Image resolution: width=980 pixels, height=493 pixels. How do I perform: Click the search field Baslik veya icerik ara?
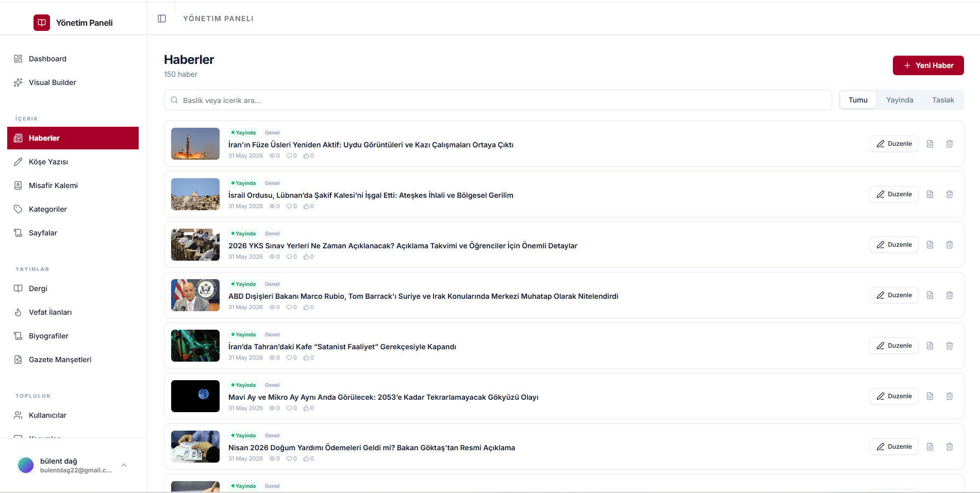coord(498,100)
